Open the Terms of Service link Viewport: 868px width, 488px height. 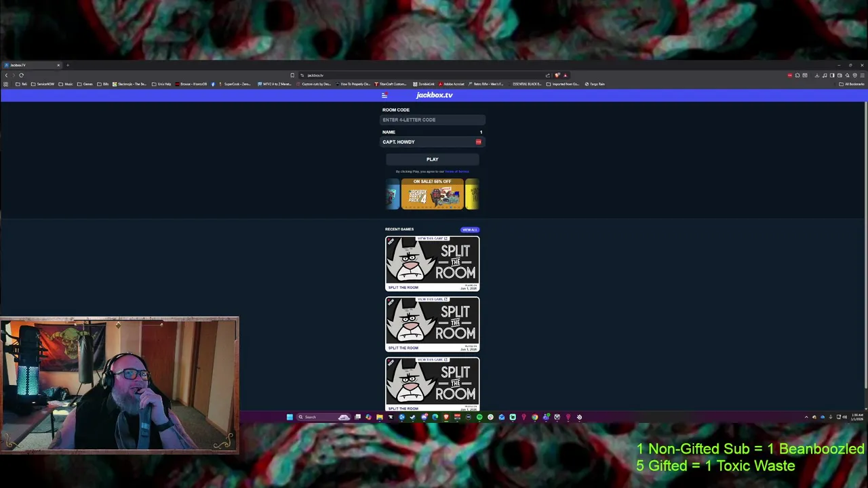tap(457, 171)
